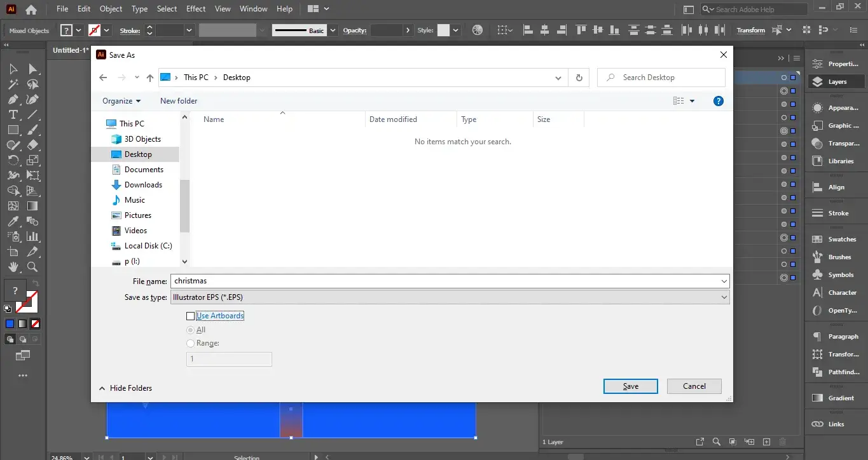Image resolution: width=868 pixels, height=460 pixels.
Task: Expand the file name history dropdown
Action: [x=724, y=281]
